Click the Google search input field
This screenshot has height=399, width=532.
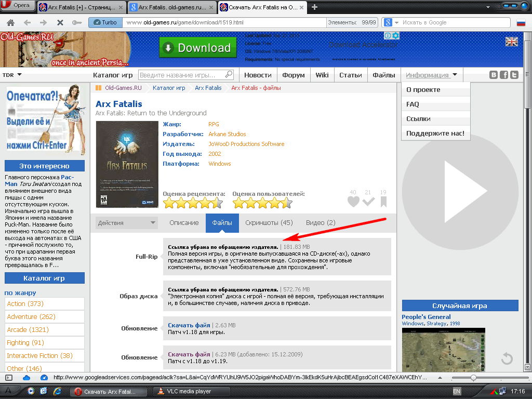pos(455,22)
